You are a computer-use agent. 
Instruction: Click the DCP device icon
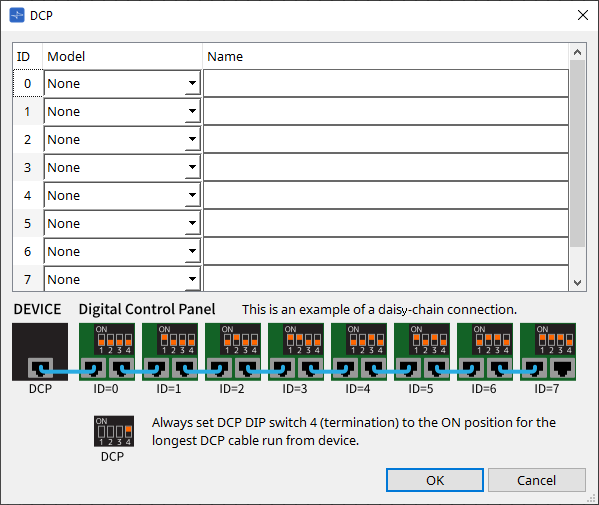coord(40,352)
